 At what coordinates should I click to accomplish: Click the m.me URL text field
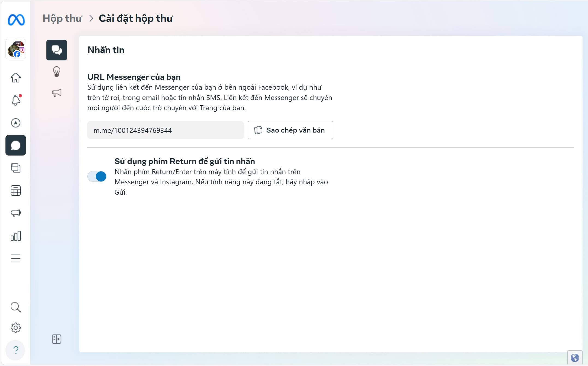165,130
